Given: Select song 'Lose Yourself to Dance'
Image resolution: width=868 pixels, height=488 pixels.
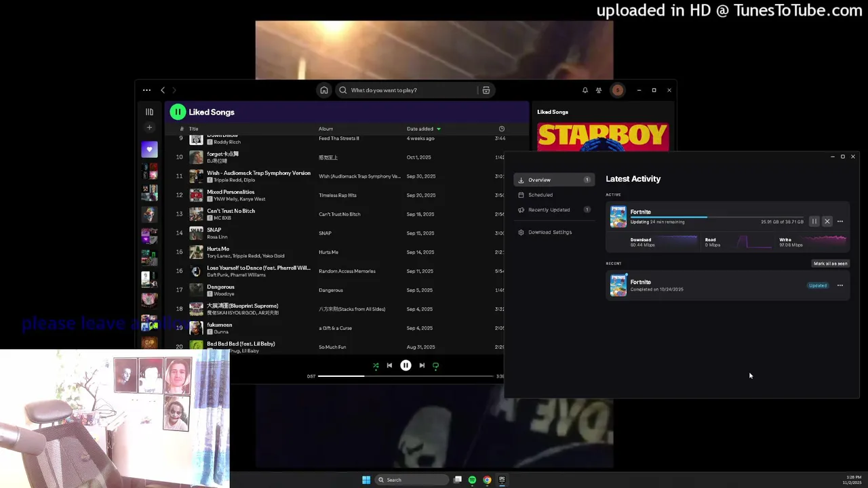Looking at the screenshot, I should [x=258, y=268].
